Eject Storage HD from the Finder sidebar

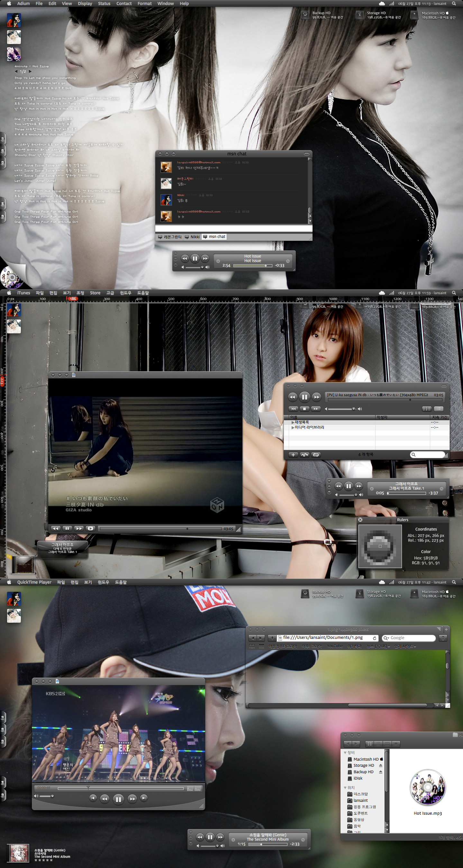[381, 765]
